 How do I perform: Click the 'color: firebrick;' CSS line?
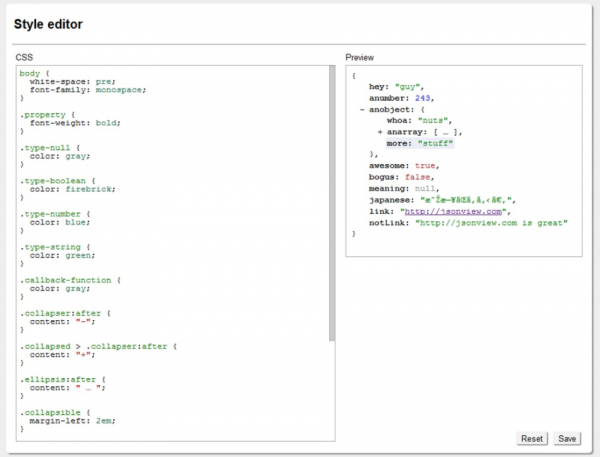72,189
